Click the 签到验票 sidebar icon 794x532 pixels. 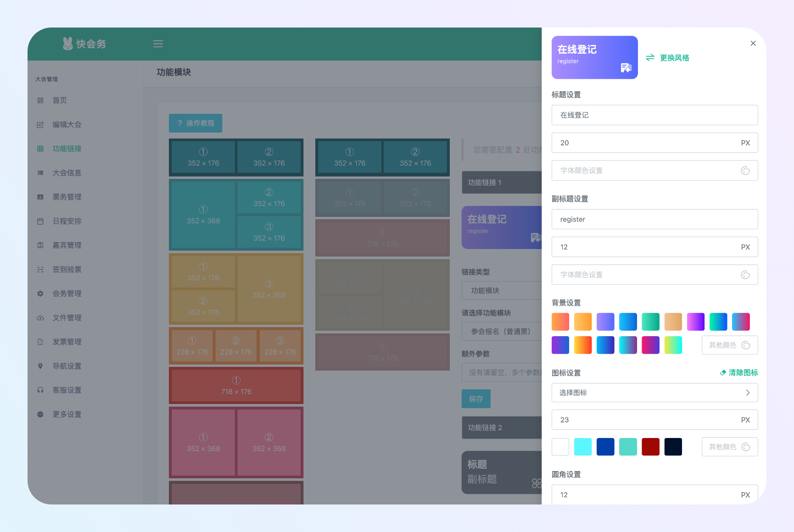tap(40, 270)
